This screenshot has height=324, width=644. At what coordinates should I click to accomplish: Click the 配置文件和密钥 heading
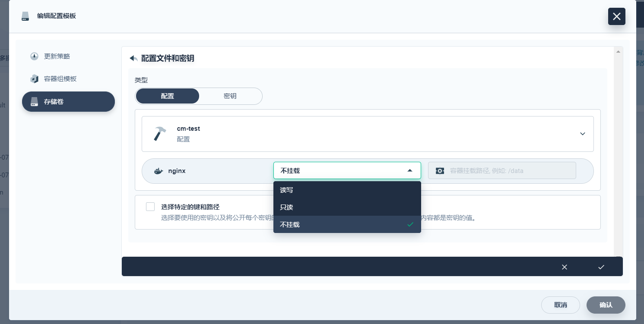pyautogui.click(x=168, y=59)
